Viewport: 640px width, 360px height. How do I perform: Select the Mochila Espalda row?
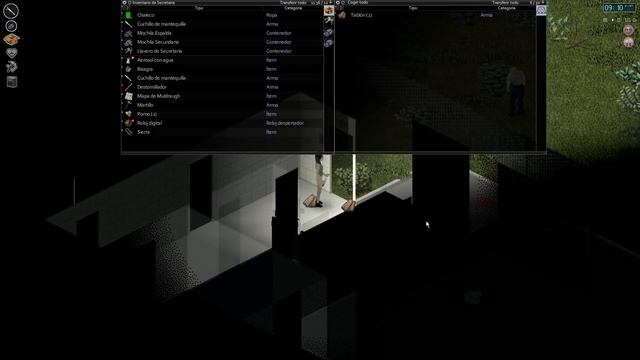click(x=222, y=33)
